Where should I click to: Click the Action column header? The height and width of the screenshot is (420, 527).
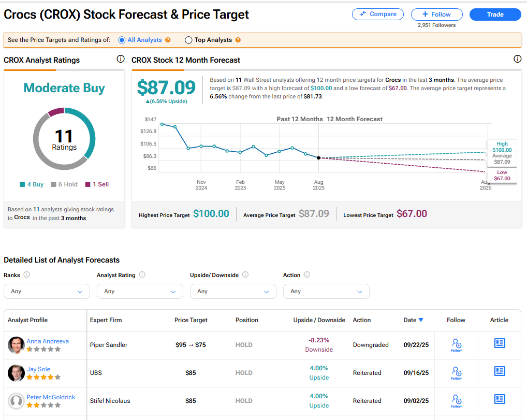point(362,320)
